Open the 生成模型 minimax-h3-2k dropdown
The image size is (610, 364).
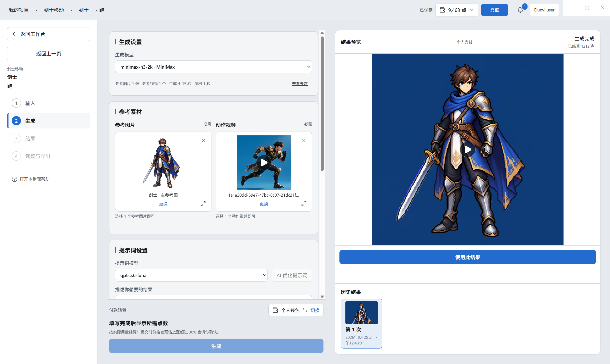(213, 67)
